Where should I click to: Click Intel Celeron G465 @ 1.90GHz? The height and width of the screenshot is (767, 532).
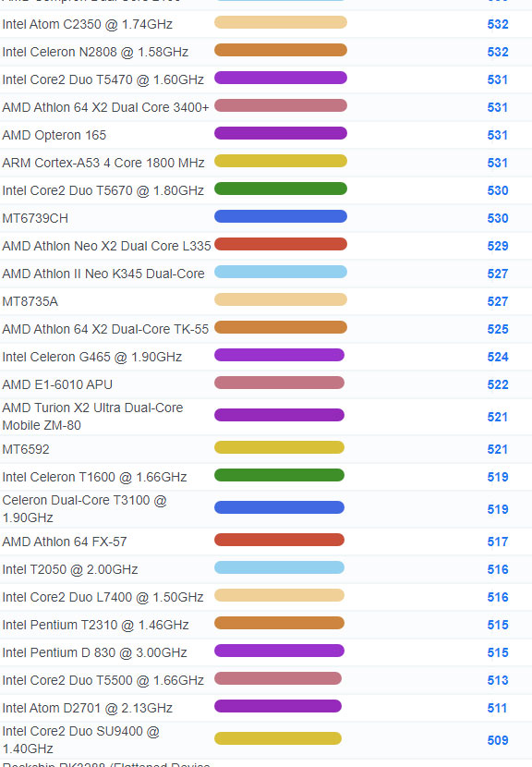tap(92, 357)
